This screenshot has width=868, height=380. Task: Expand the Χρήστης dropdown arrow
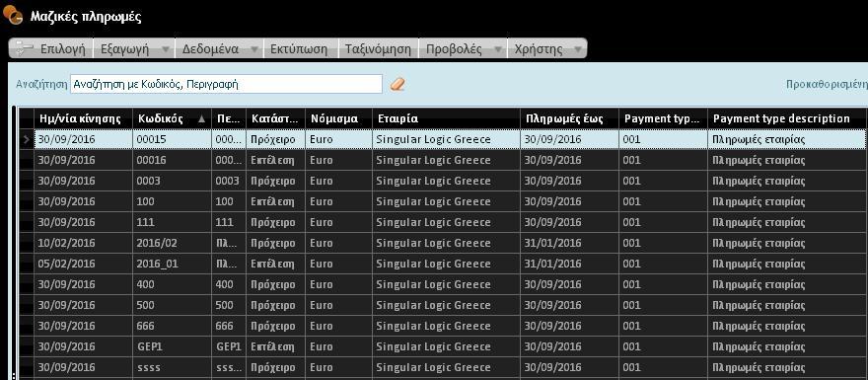point(577,49)
